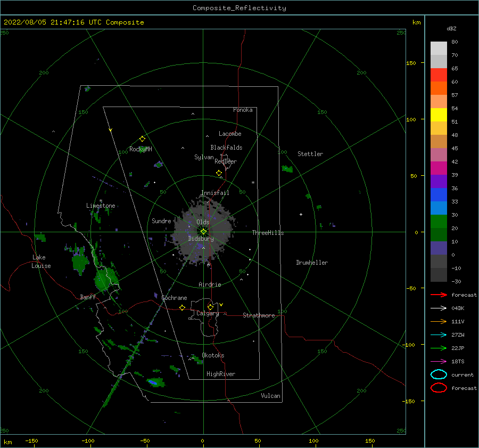This screenshot has width=479, height=448.
Task: Click the Sundre label
Action: [x=161, y=221]
